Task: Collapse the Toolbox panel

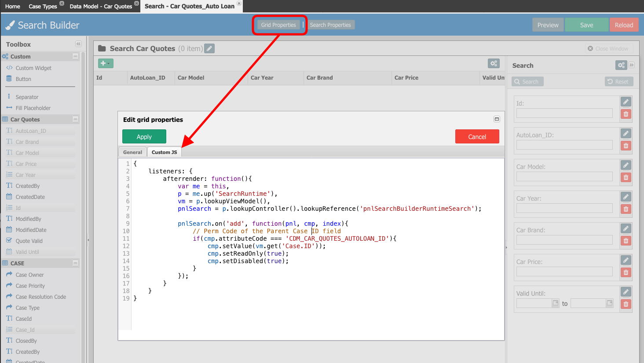Action: [78, 44]
